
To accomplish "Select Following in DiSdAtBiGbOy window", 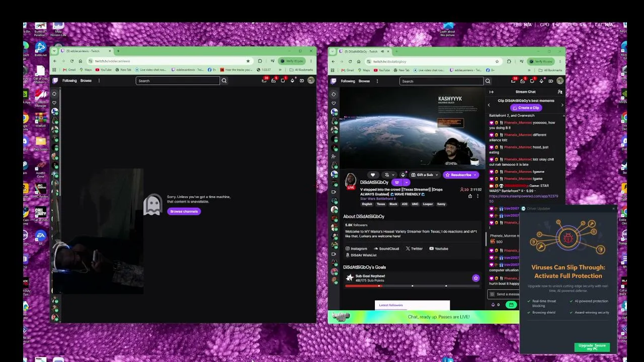I will [348, 81].
